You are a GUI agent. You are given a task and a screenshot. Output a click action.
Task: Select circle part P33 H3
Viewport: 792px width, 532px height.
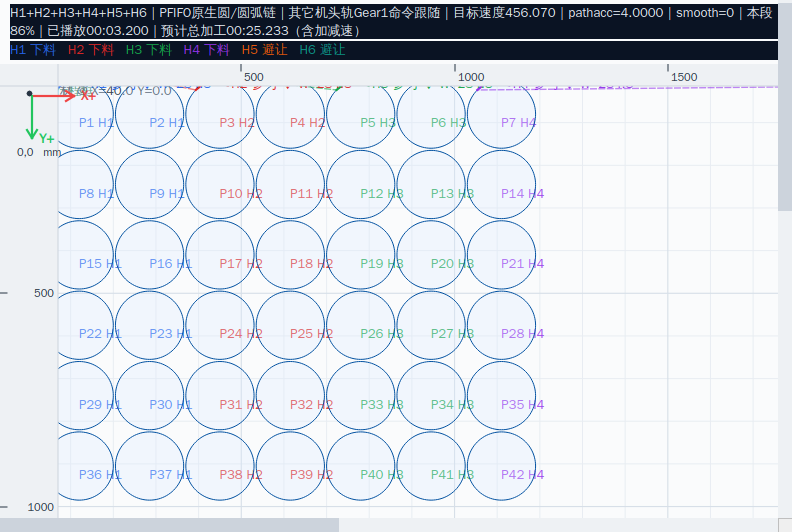[x=361, y=396]
